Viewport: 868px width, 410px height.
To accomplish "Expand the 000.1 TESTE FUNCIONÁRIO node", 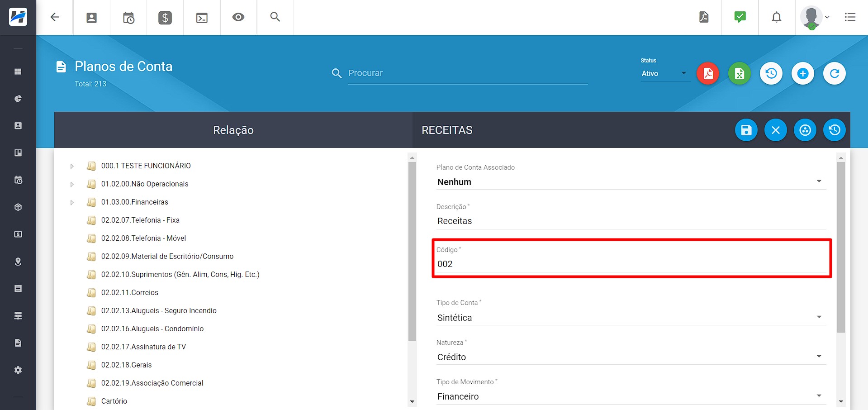I will pyautogui.click(x=72, y=166).
